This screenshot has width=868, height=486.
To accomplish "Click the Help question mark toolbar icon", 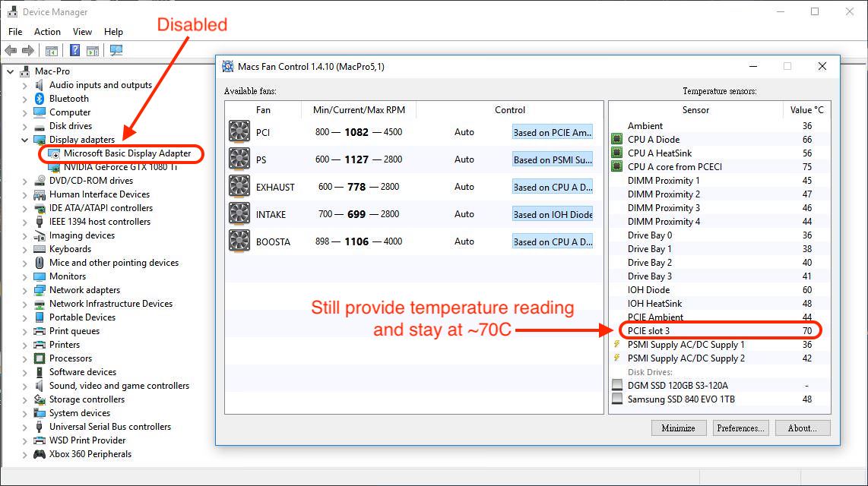I will tap(74, 50).
